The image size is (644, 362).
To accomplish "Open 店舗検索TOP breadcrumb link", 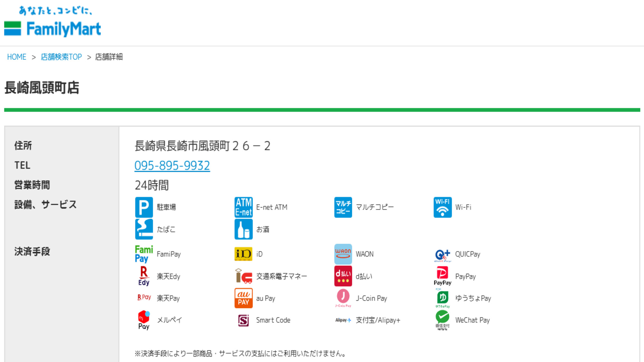I will pyautogui.click(x=61, y=57).
